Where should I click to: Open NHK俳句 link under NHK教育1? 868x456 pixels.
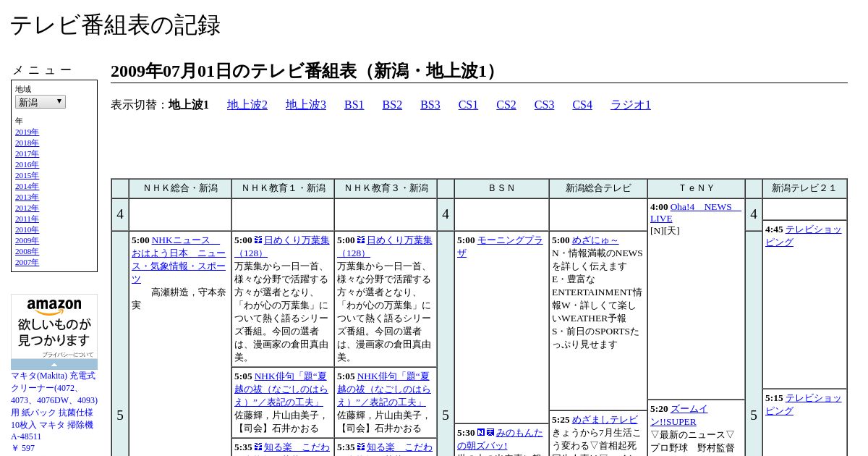[281, 389]
